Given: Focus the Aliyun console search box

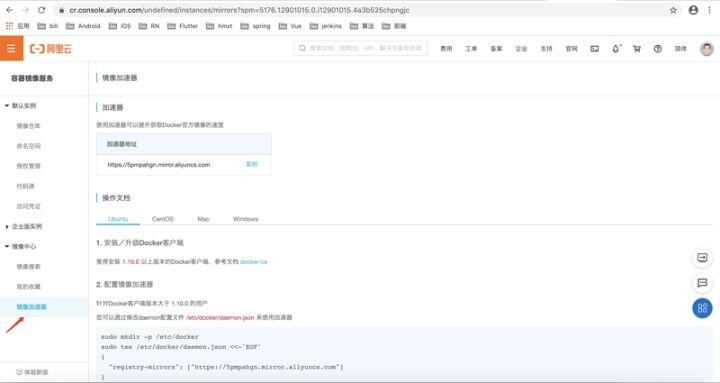Looking at the screenshot, I should [360, 48].
